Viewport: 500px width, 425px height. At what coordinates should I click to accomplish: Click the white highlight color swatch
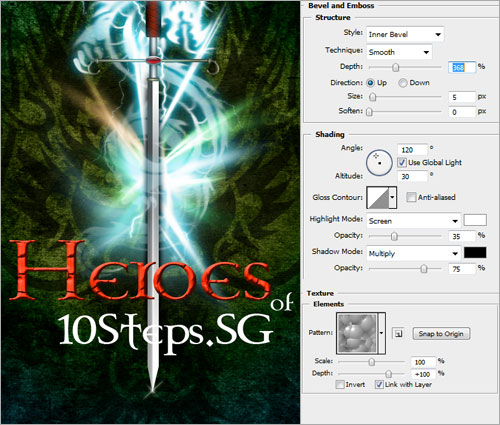tap(475, 220)
